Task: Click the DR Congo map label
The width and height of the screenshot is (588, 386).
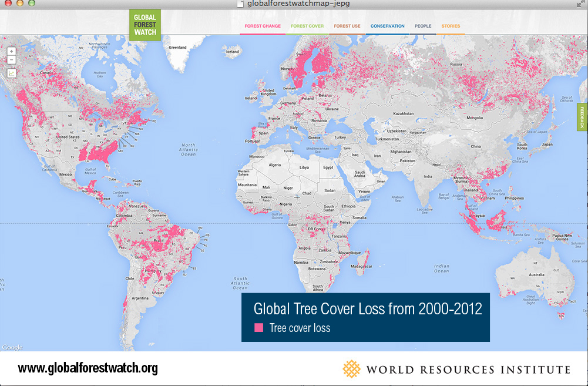Action: tap(316, 229)
